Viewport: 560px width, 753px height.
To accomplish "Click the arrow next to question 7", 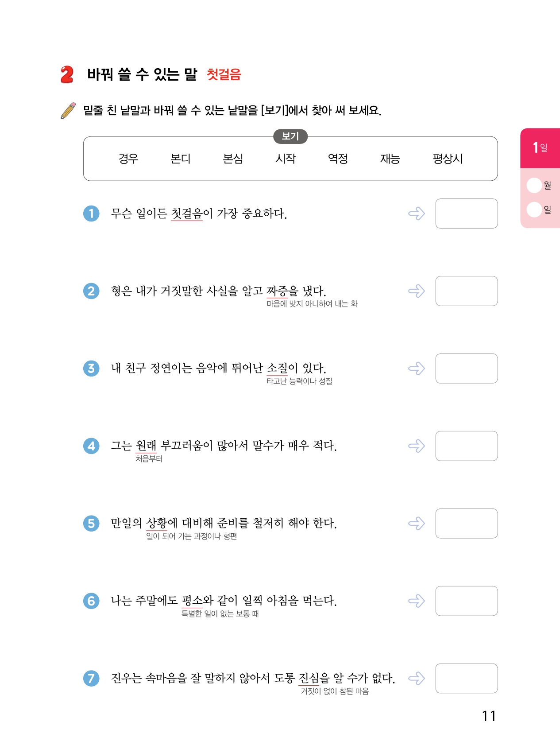I will (x=417, y=678).
